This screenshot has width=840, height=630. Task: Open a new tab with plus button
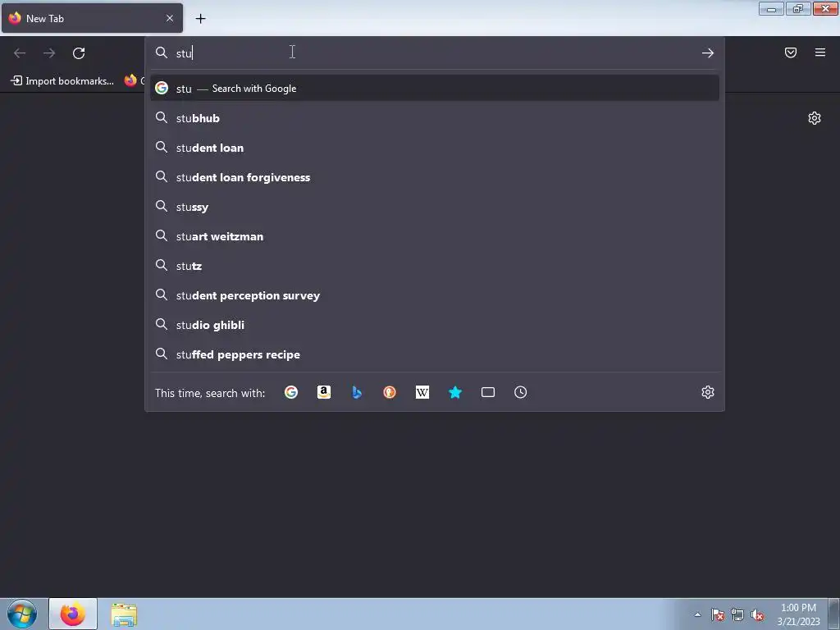200,19
